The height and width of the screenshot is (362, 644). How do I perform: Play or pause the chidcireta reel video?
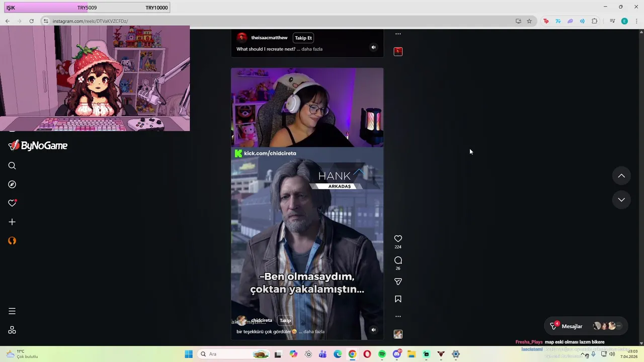tap(307, 204)
